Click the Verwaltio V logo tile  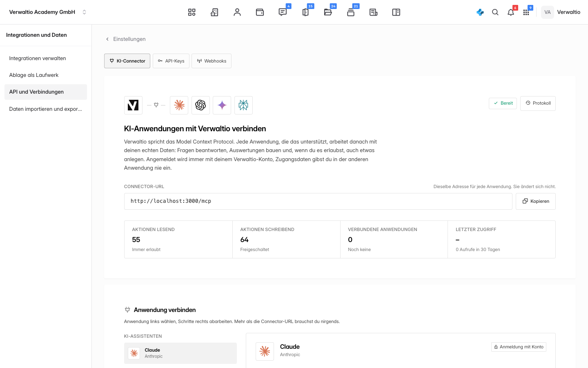pos(133,105)
